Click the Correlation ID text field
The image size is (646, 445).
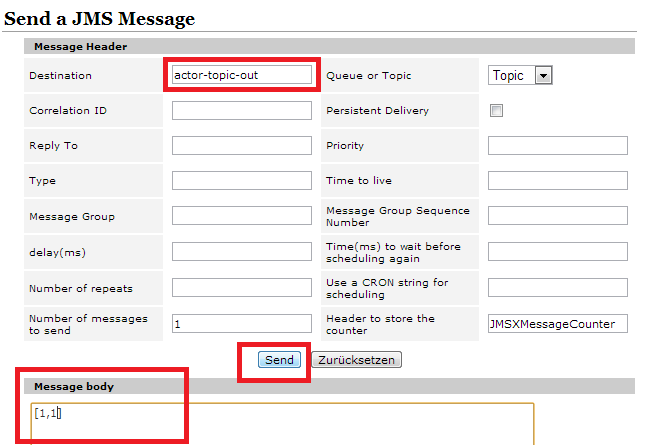(x=241, y=111)
